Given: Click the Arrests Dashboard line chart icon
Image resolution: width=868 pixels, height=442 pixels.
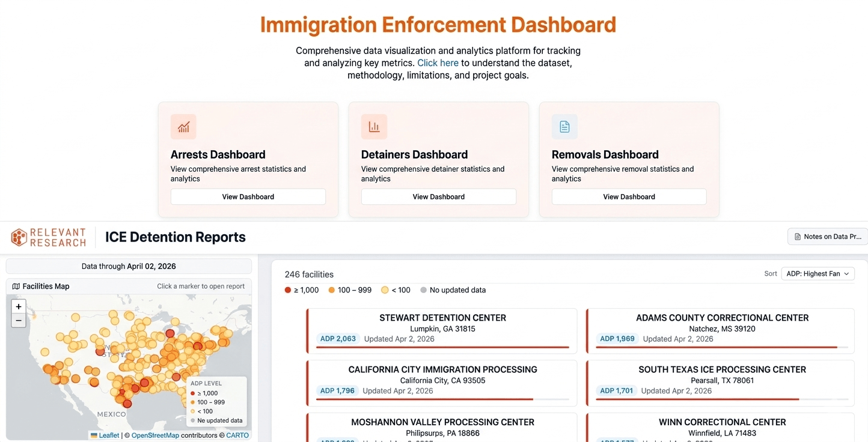Looking at the screenshot, I should (183, 127).
